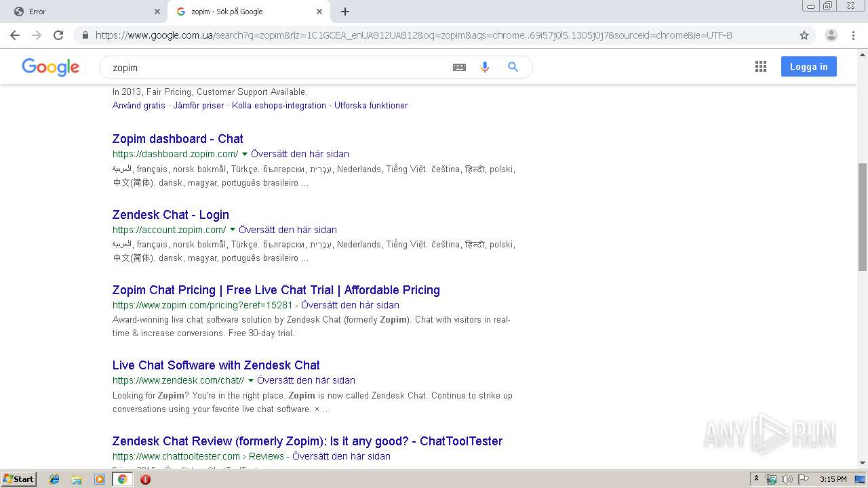Open the on-screen keyboard input tool
The height and width of the screenshot is (488, 868).
click(x=459, y=67)
